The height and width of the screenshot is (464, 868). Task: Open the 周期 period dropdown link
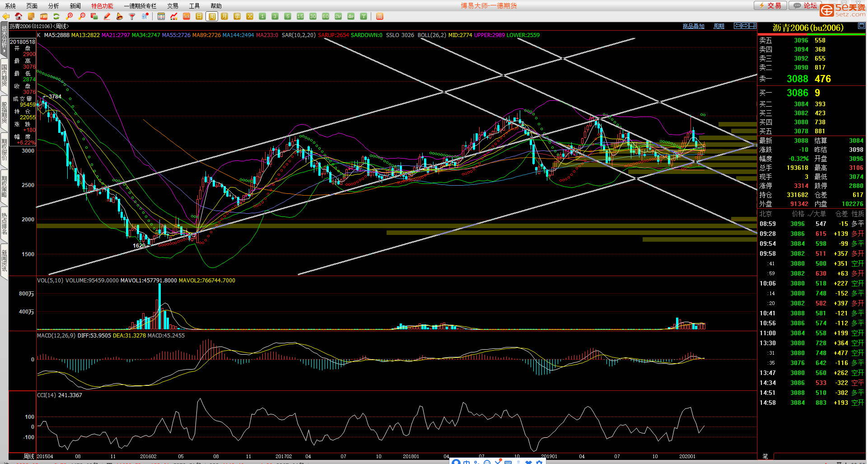tap(719, 26)
